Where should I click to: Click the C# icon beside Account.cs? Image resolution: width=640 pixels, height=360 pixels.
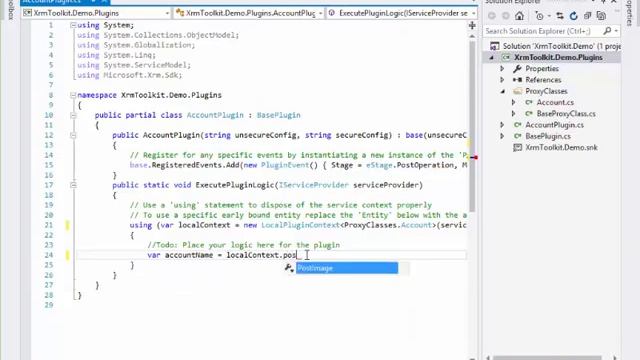pos(529,102)
